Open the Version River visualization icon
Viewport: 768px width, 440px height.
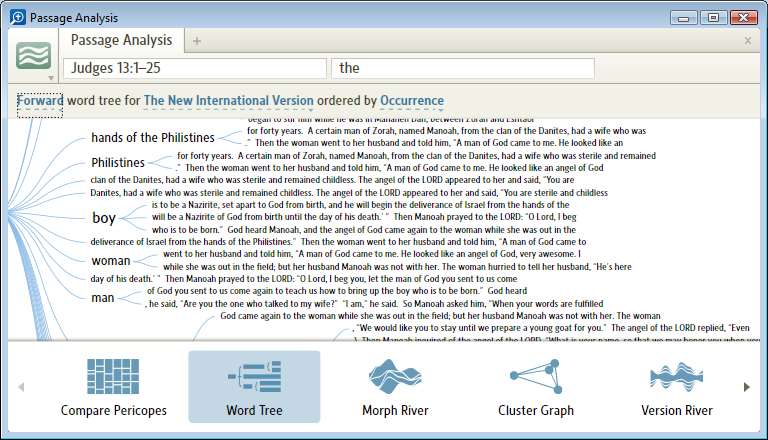point(676,376)
